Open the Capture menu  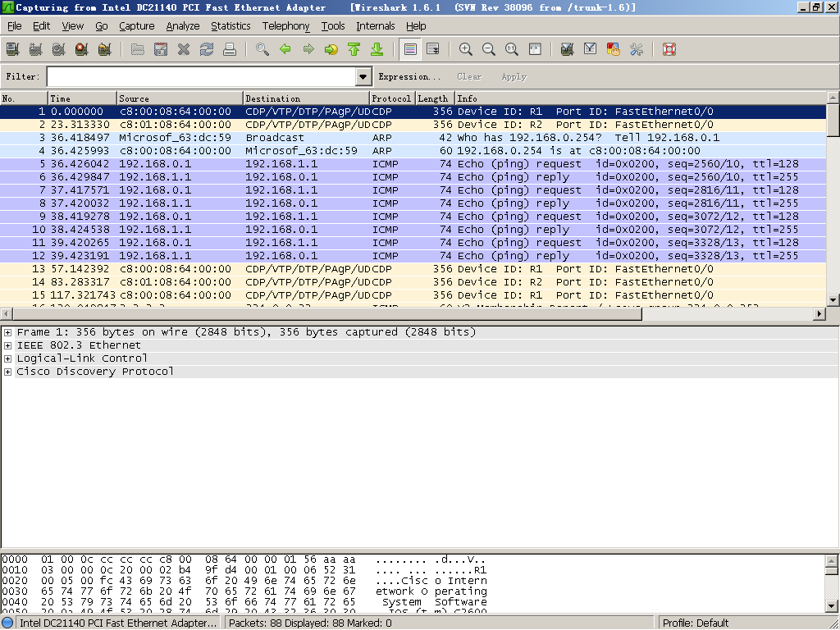[x=137, y=25]
